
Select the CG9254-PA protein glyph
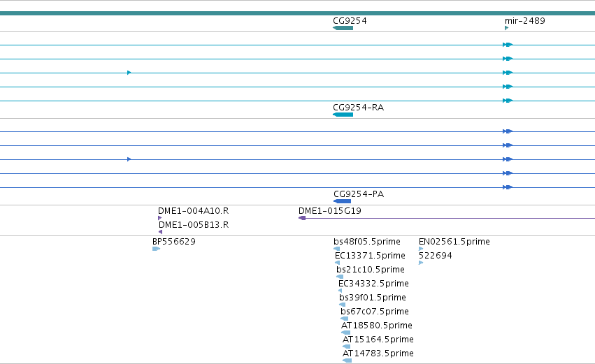343,201
